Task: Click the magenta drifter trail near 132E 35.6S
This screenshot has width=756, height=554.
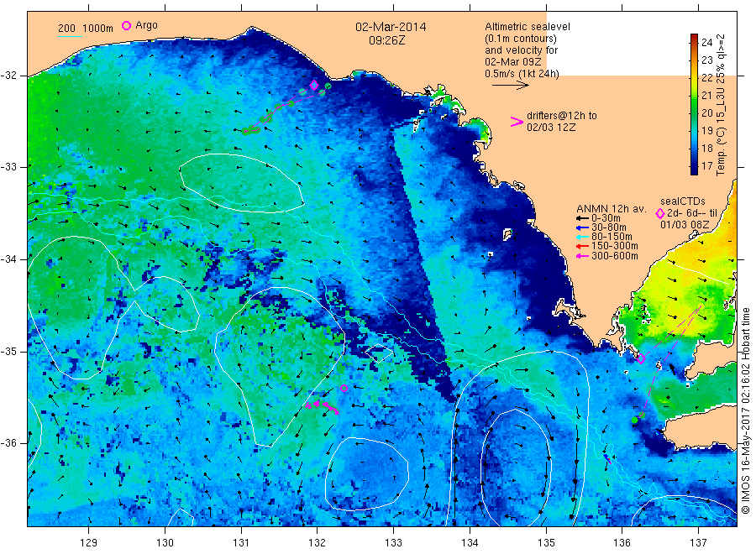Action: point(322,406)
